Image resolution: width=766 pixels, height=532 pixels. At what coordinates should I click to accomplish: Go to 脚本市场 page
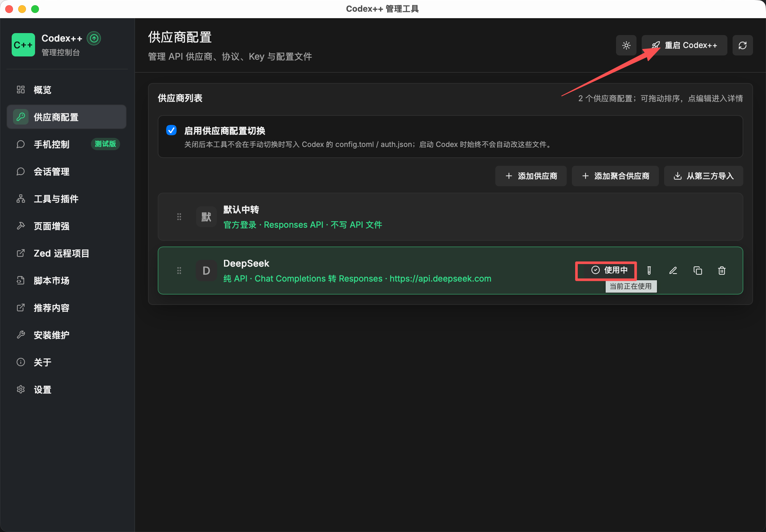[66, 281]
